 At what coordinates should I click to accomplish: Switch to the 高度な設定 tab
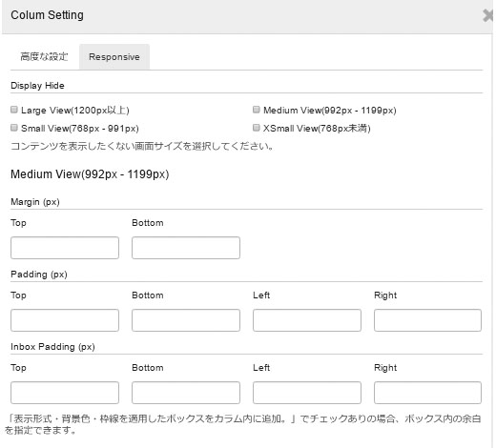pos(44,57)
